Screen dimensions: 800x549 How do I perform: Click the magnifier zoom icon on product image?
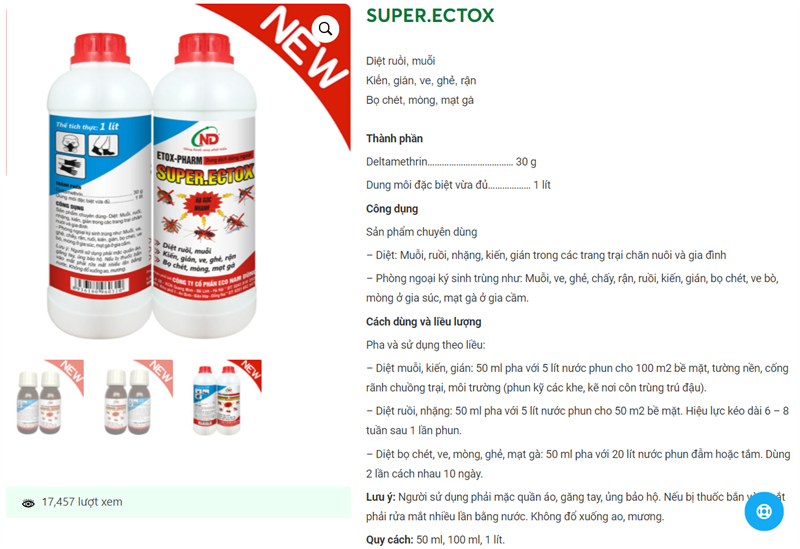325,29
